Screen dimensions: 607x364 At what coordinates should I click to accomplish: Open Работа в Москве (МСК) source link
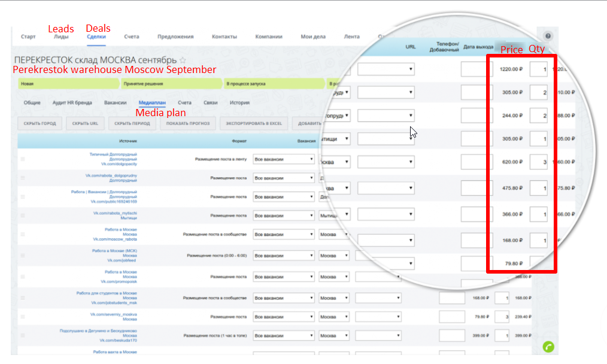tap(114, 250)
